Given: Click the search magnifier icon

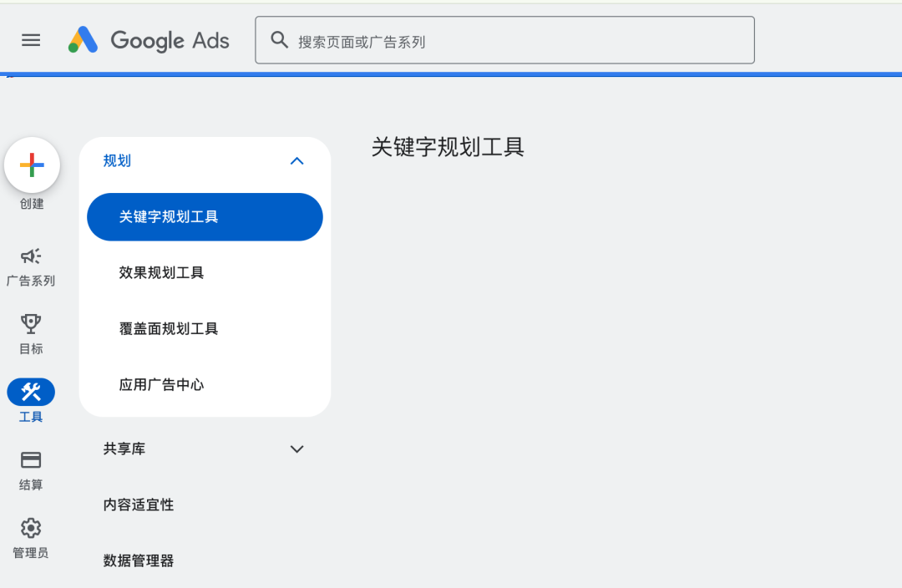Looking at the screenshot, I should (x=280, y=40).
